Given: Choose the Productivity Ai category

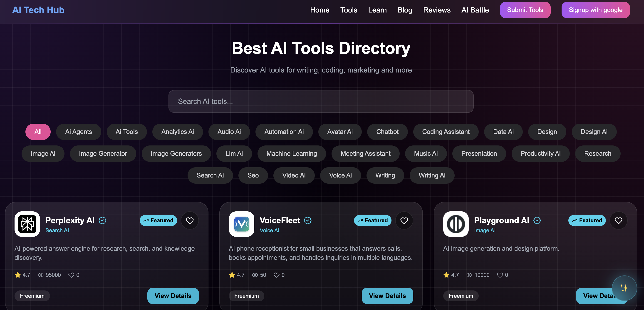Looking at the screenshot, I should click(x=540, y=153).
